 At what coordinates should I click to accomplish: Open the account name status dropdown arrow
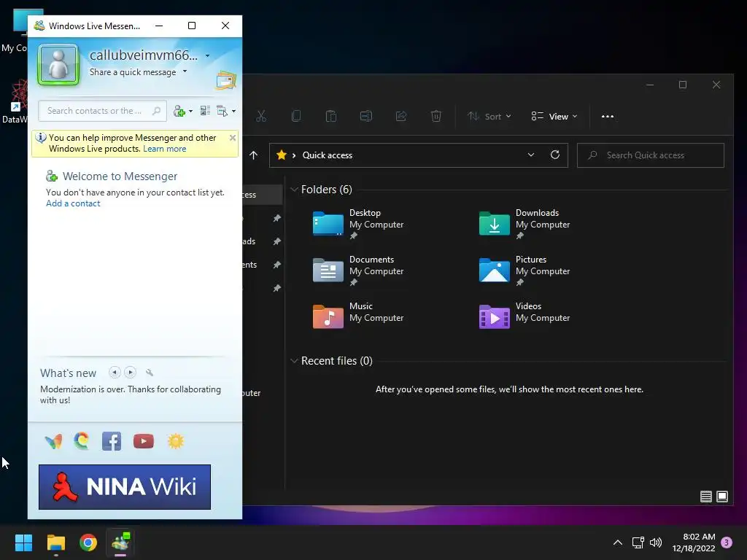[x=207, y=55]
